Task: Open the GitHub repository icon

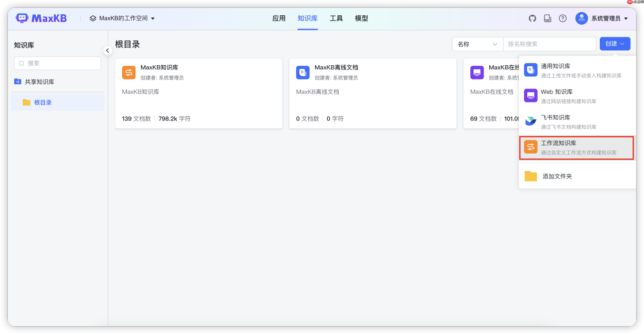Action: click(532, 18)
